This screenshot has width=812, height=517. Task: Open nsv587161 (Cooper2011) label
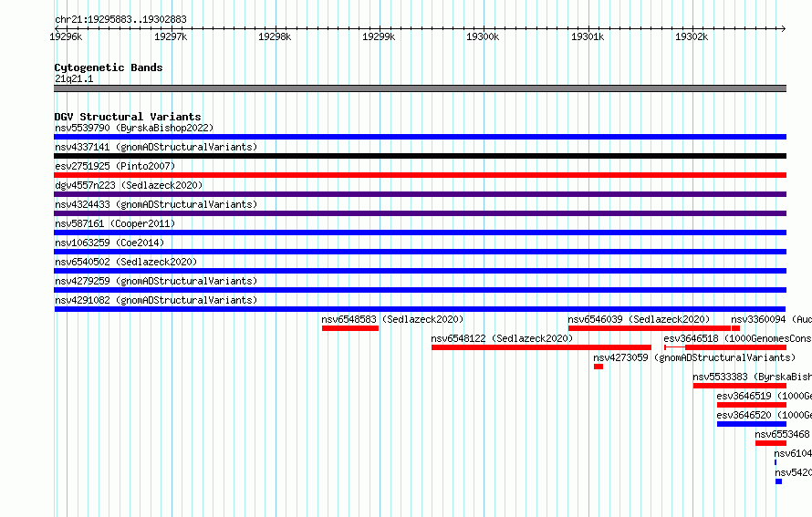(x=115, y=223)
